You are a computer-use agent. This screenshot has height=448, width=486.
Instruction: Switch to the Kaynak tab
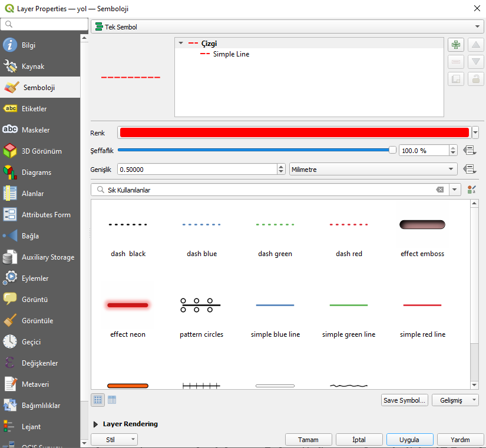click(x=40, y=67)
